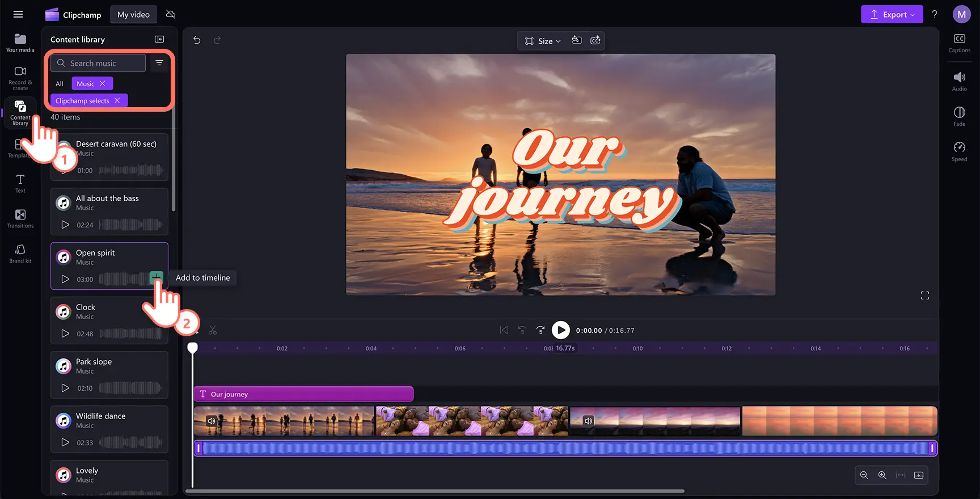
Task: Open the Captions panel
Action: (x=959, y=43)
